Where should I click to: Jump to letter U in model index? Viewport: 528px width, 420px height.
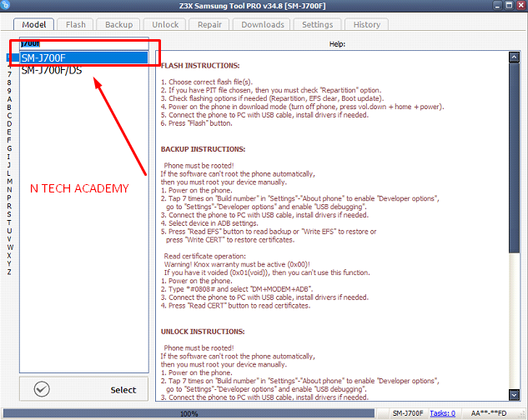coord(9,231)
